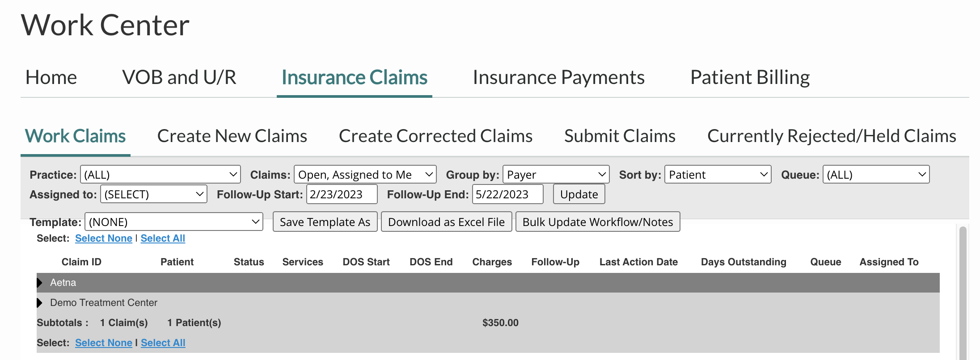Screen dimensions: 980x360
Task: Click the Update button
Action: [x=579, y=194]
